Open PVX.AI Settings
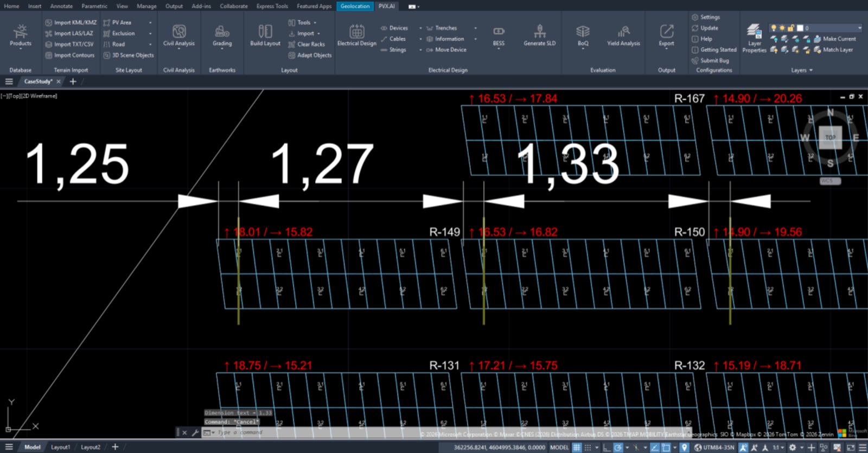868x453 pixels. coord(705,17)
